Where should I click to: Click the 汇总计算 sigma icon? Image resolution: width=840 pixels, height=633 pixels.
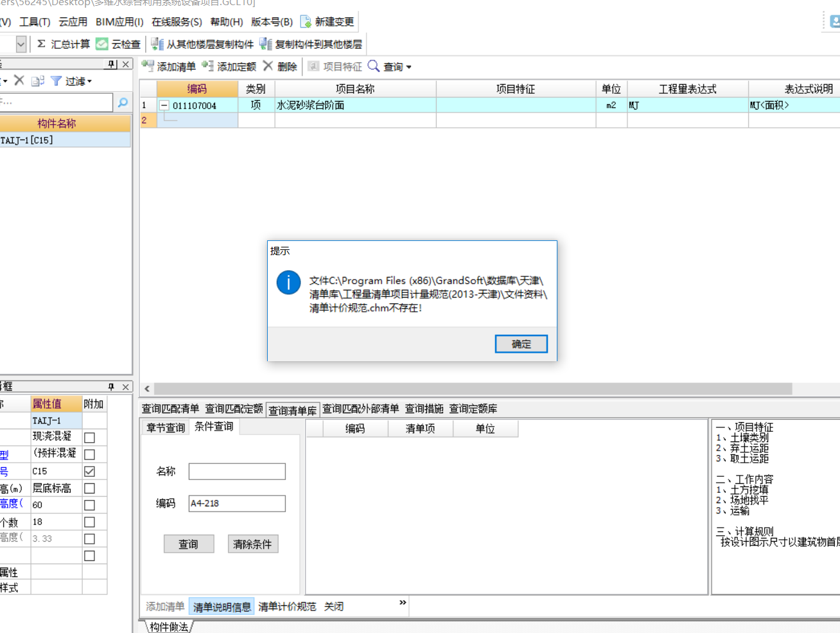(41, 44)
